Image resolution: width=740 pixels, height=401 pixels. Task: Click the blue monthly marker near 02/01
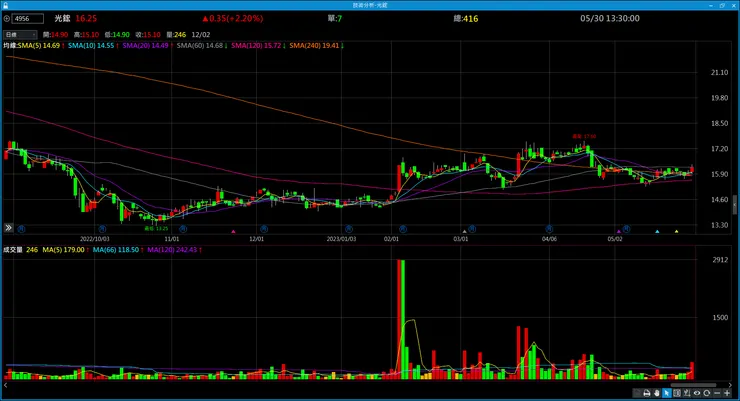(403, 229)
